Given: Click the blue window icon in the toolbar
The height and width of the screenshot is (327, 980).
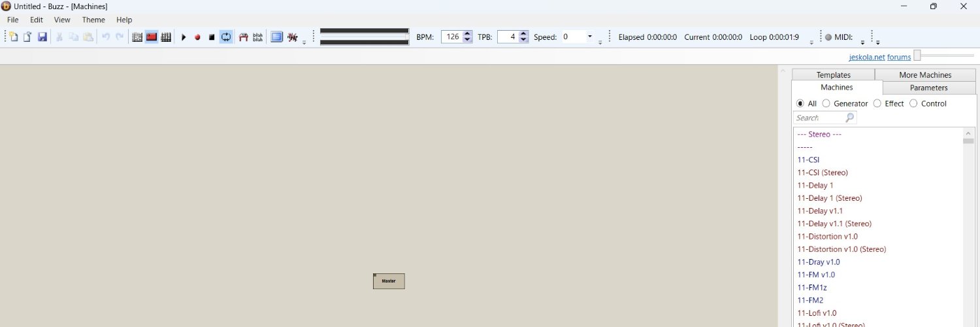Looking at the screenshot, I should (x=277, y=37).
